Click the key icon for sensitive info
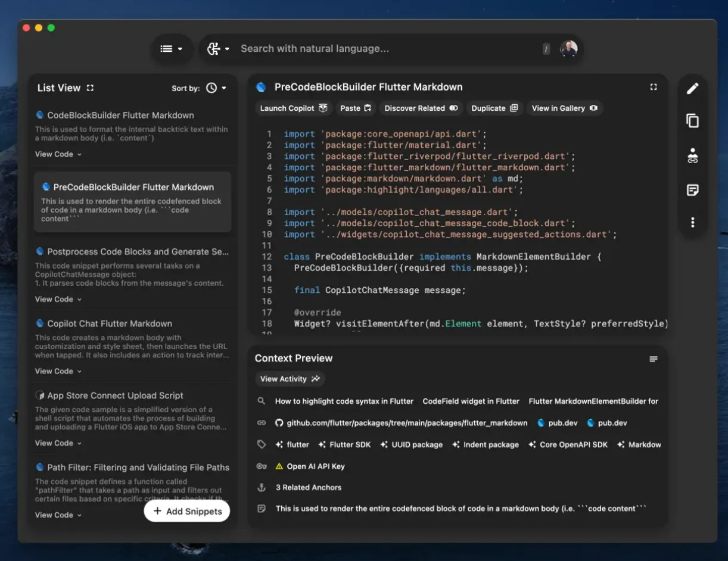The width and height of the screenshot is (728, 561). click(x=261, y=466)
